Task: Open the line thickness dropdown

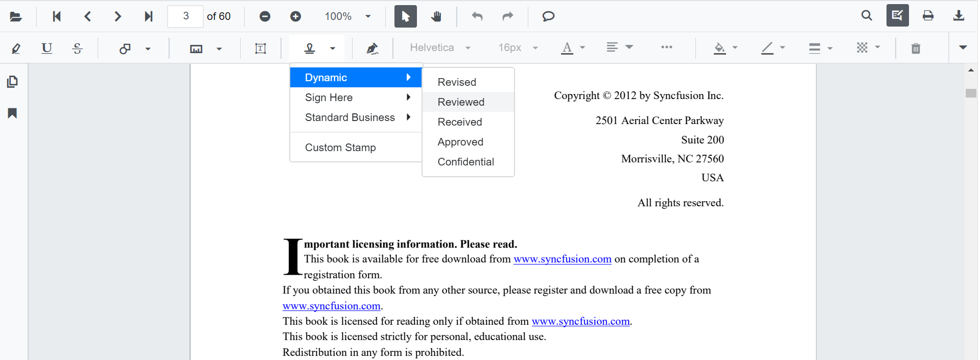Action: click(821, 48)
